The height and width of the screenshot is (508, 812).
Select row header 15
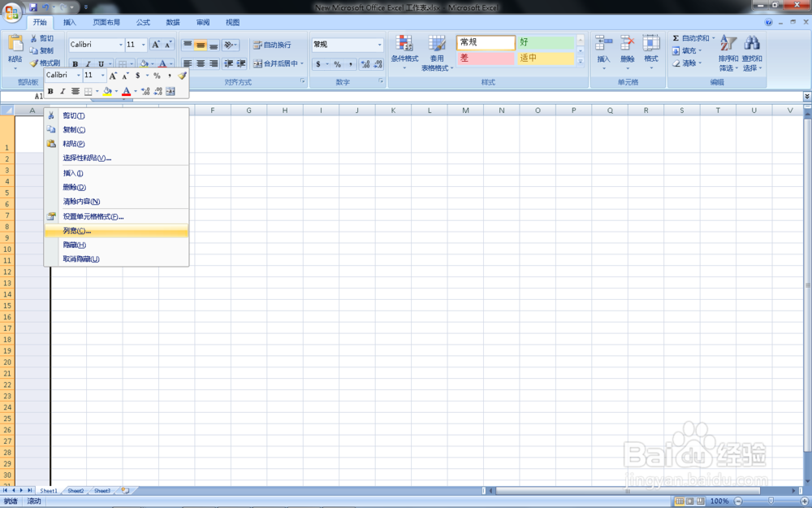(x=7, y=306)
